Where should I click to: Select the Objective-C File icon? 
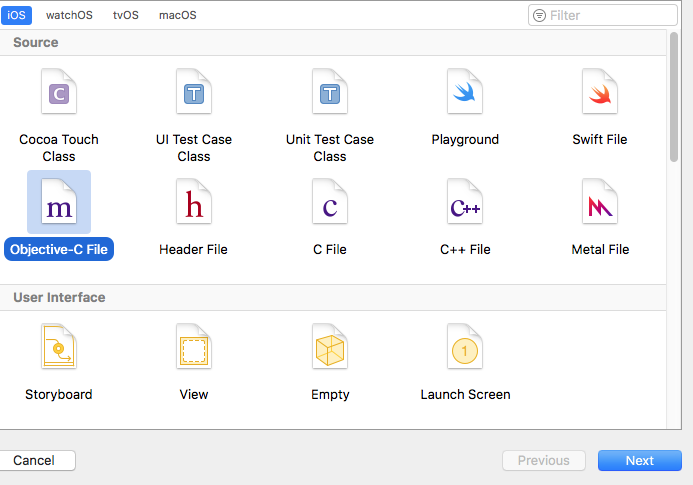click(58, 204)
